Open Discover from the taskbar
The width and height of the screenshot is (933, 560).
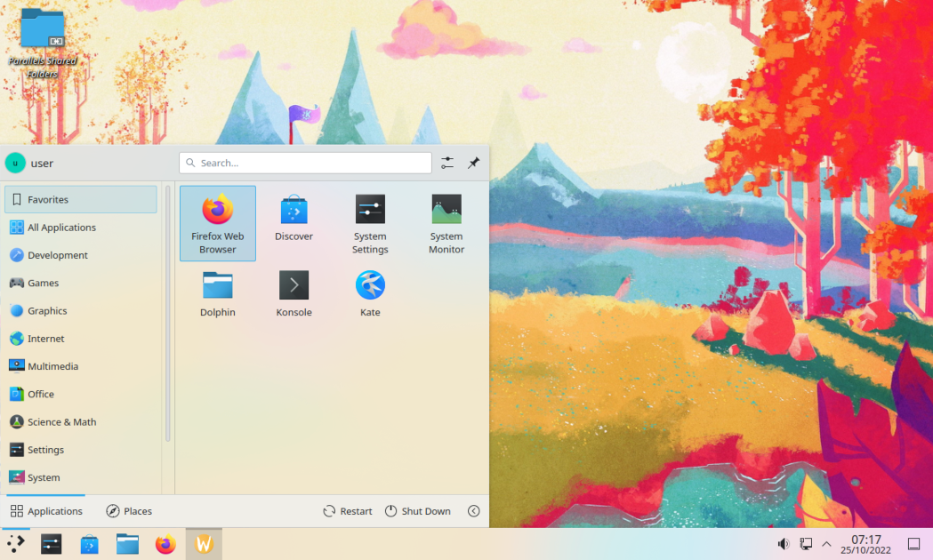coord(89,543)
